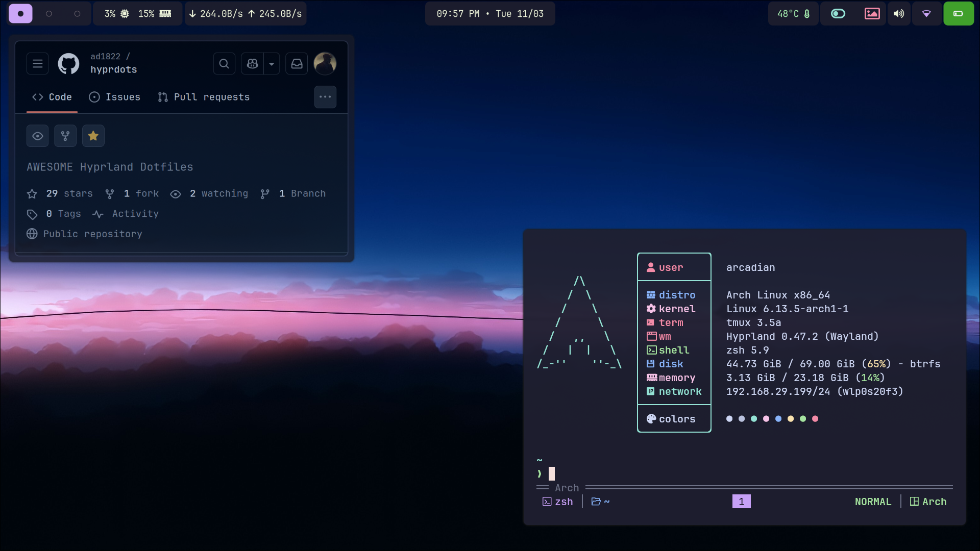
Task: Click the green battery indicator
Action: (958, 14)
